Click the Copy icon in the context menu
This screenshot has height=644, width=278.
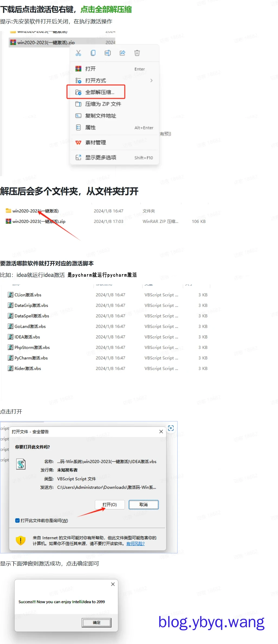[93, 53]
